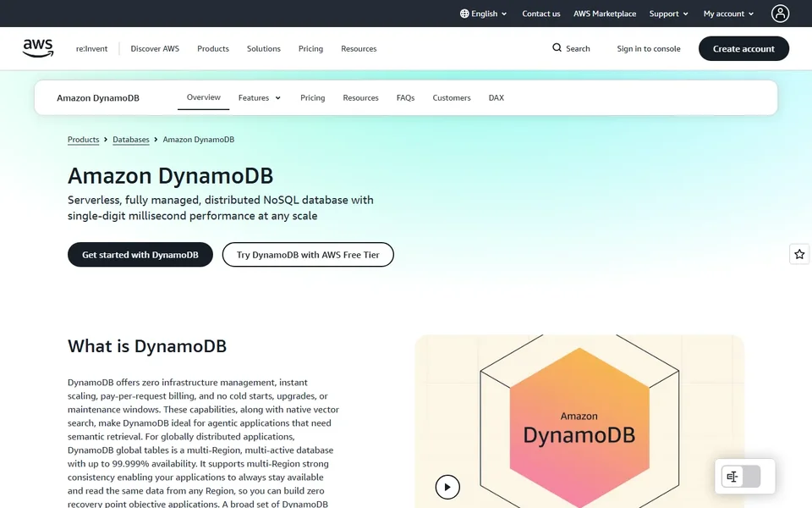Click the 'What is DynamoDB' heading
The height and width of the screenshot is (508, 812).
pos(147,345)
